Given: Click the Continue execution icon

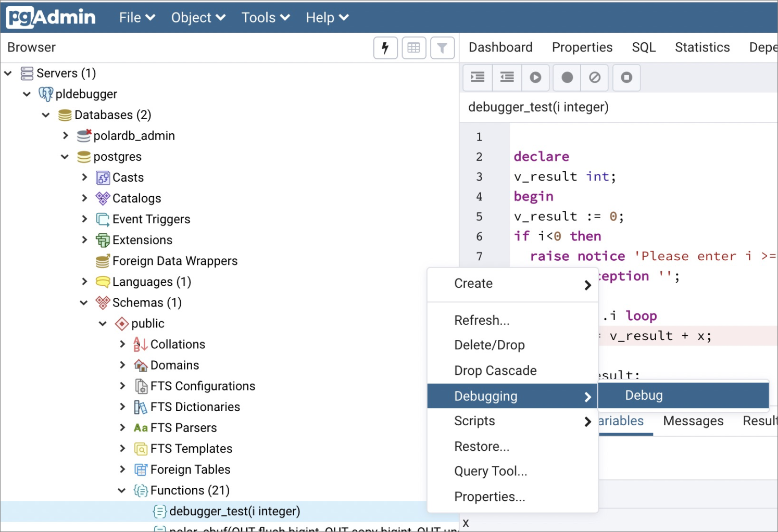Looking at the screenshot, I should pyautogui.click(x=535, y=77).
